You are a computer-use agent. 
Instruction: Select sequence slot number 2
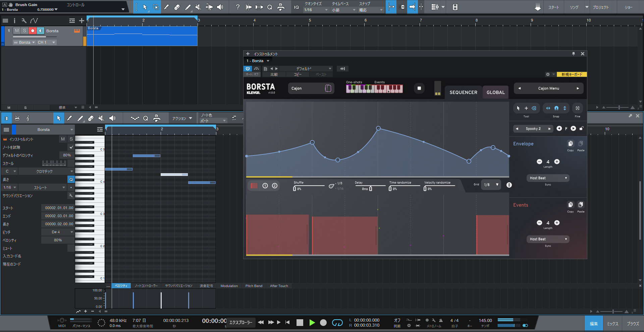click(275, 186)
